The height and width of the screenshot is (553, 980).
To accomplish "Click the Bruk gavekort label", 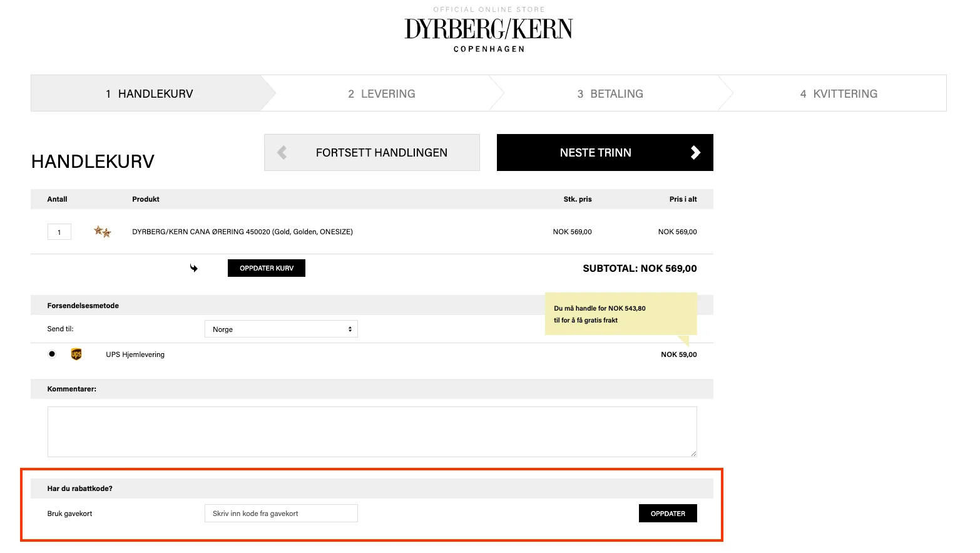I will click(x=69, y=514).
